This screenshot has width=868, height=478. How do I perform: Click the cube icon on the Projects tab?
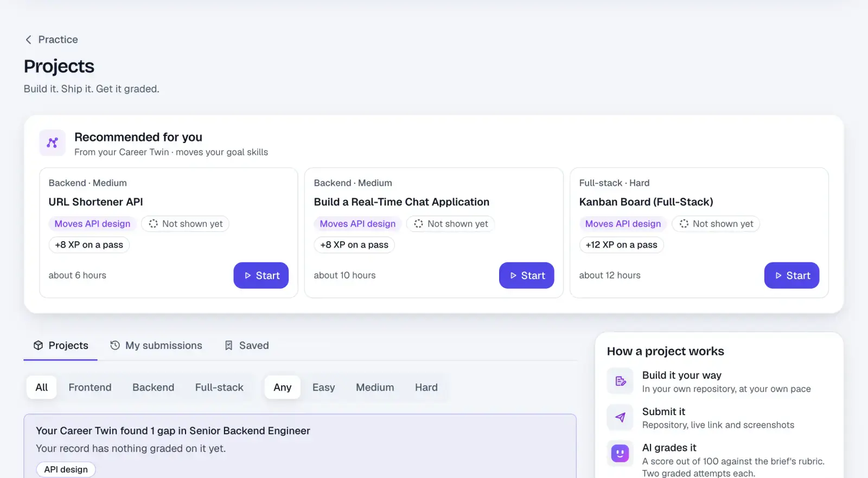tap(38, 345)
